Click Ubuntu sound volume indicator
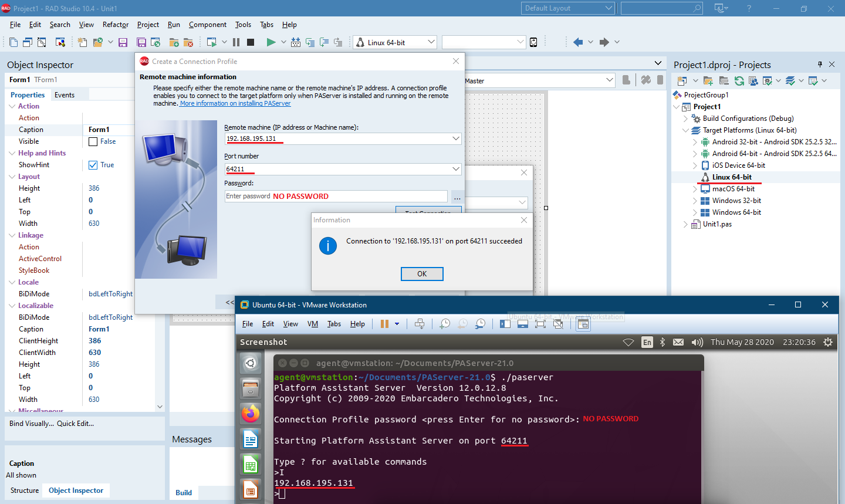 697,342
